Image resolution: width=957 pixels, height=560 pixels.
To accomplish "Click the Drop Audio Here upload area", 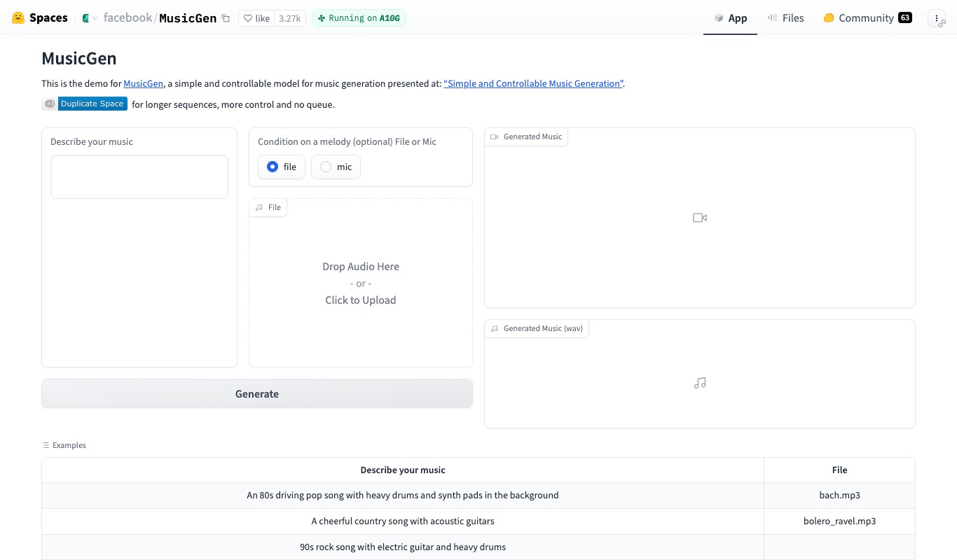I will [x=360, y=283].
